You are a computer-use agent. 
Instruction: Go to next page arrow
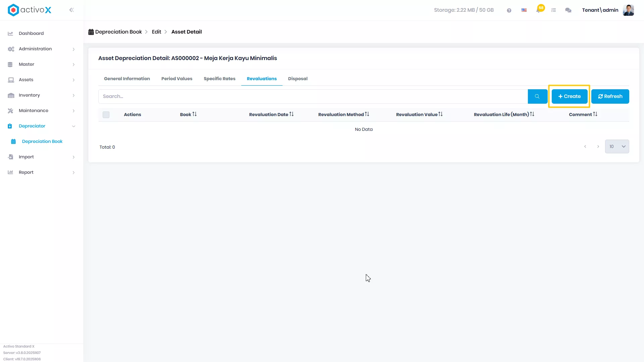point(598,147)
